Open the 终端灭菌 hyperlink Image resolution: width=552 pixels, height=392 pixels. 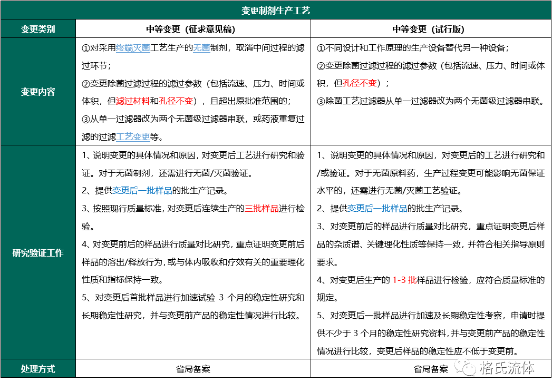(133, 48)
